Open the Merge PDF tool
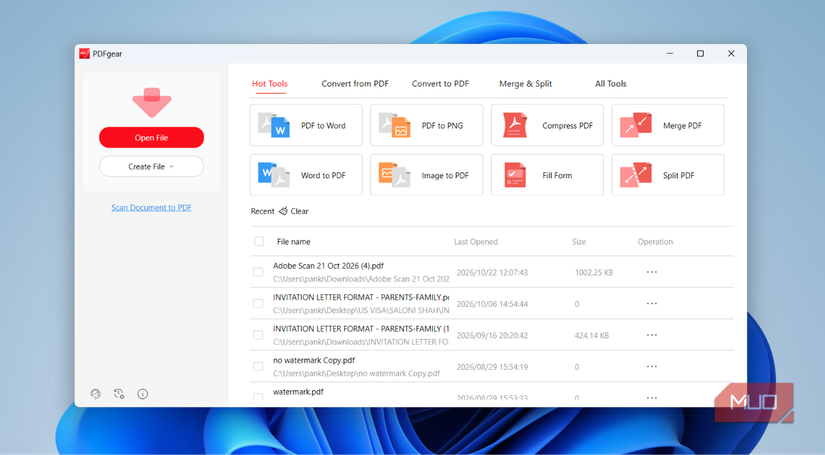Image resolution: width=825 pixels, height=455 pixels. tap(668, 125)
